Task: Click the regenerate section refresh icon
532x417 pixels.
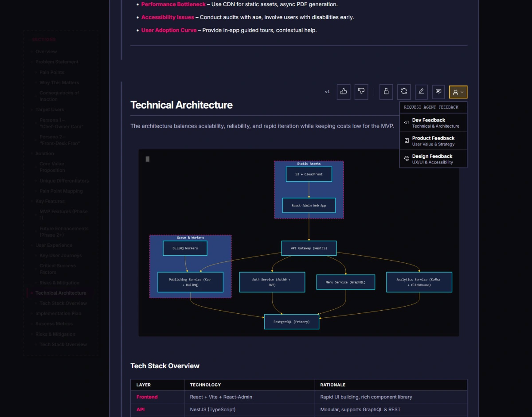Action: point(404,92)
